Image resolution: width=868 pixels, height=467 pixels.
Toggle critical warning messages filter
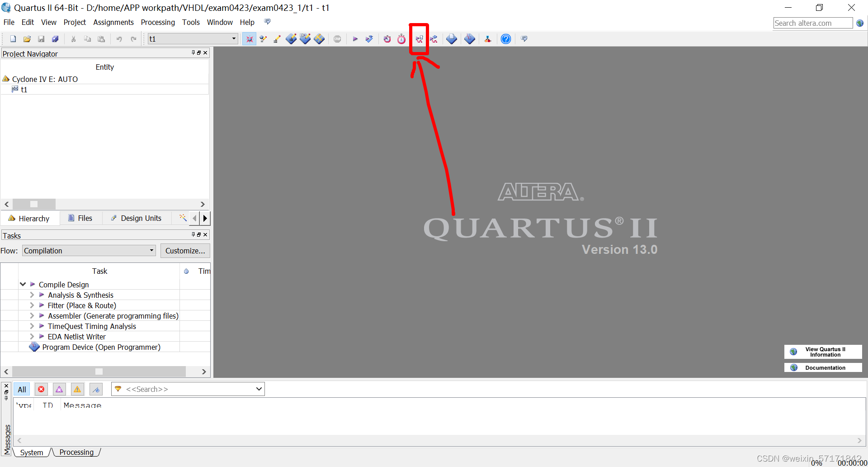pos(59,389)
